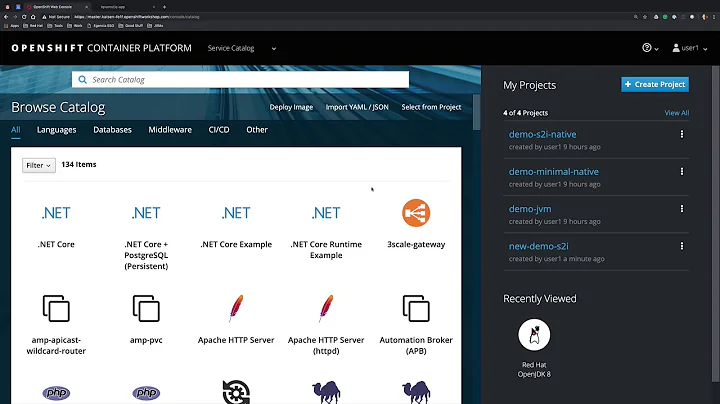720x404 pixels.
Task: Open the help question-mark dropdown
Action: coord(650,48)
